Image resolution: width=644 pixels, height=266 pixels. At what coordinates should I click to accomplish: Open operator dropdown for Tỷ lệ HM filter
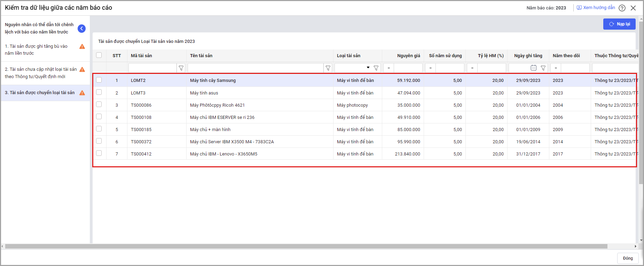click(472, 68)
